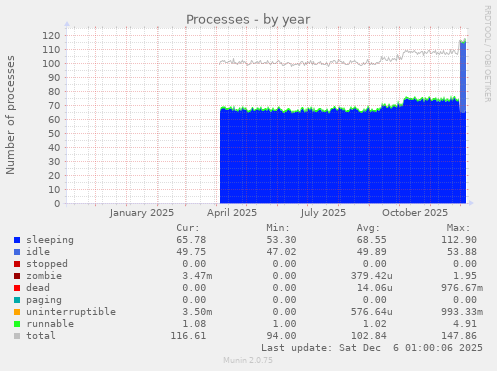Click the 0 y-axis tick label

[58, 204]
